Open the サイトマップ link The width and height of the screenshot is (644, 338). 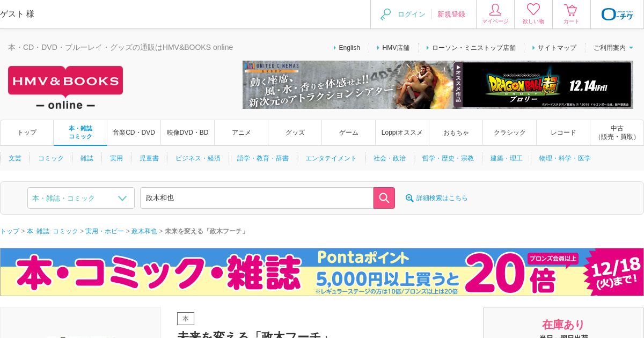tap(557, 48)
